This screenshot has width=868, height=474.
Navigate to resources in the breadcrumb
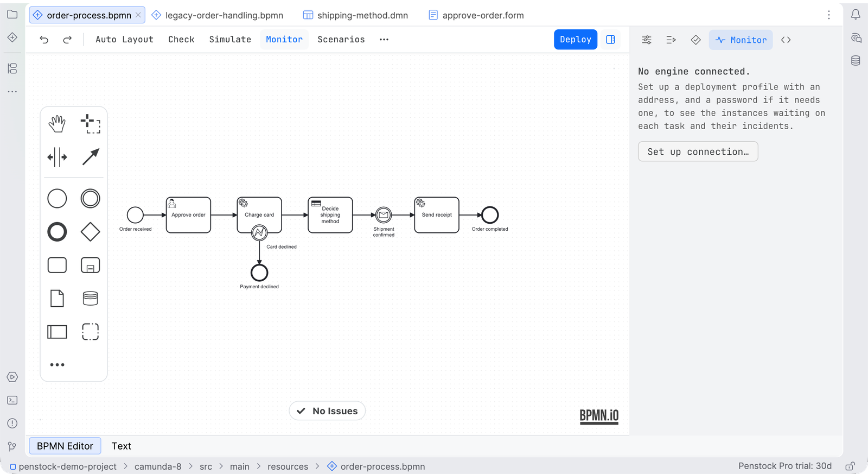pyautogui.click(x=288, y=466)
